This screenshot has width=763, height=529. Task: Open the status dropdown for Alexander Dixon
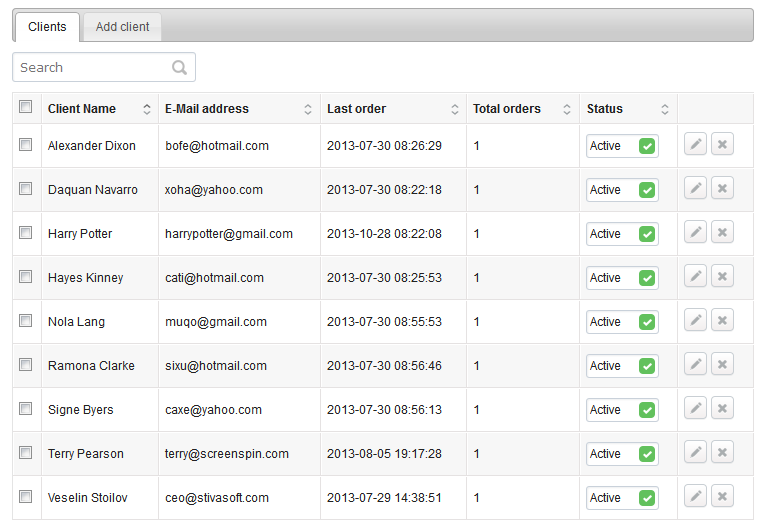point(622,146)
